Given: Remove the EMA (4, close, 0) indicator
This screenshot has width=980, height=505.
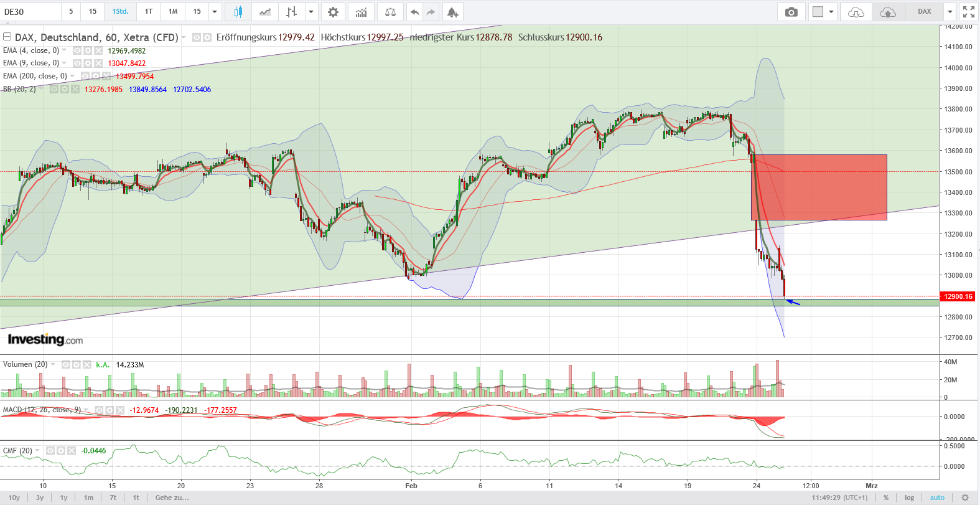Looking at the screenshot, I should pyautogui.click(x=98, y=50).
